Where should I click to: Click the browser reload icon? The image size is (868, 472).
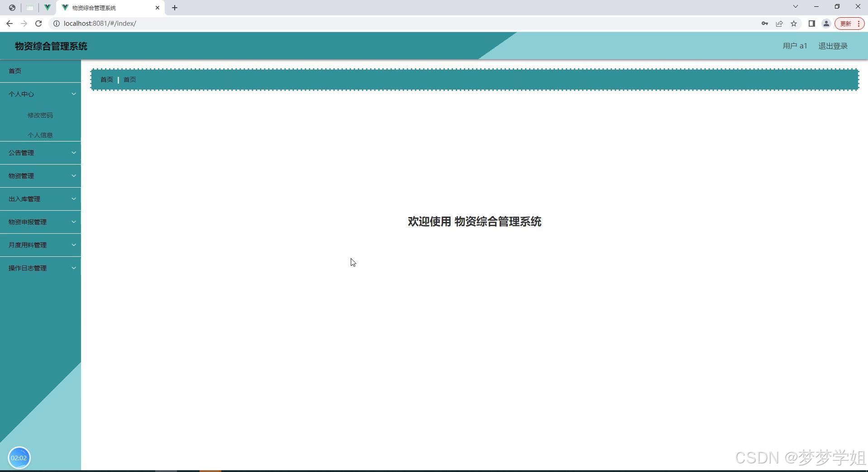[x=38, y=23]
